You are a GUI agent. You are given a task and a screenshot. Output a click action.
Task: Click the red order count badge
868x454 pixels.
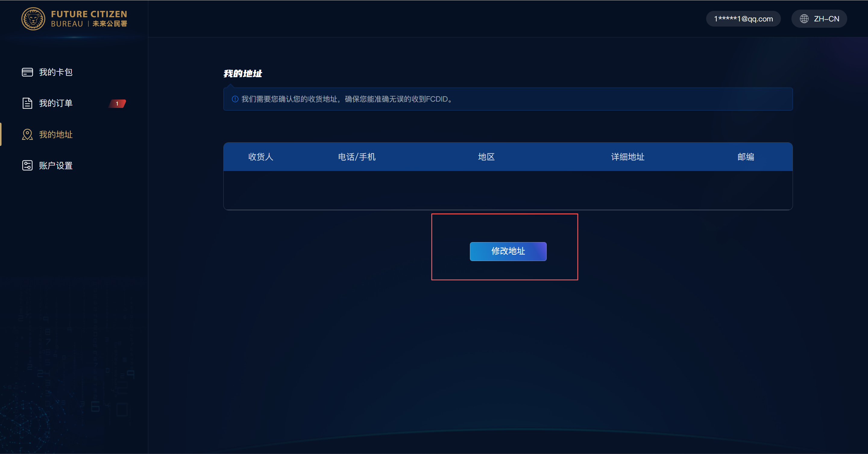[x=117, y=103]
